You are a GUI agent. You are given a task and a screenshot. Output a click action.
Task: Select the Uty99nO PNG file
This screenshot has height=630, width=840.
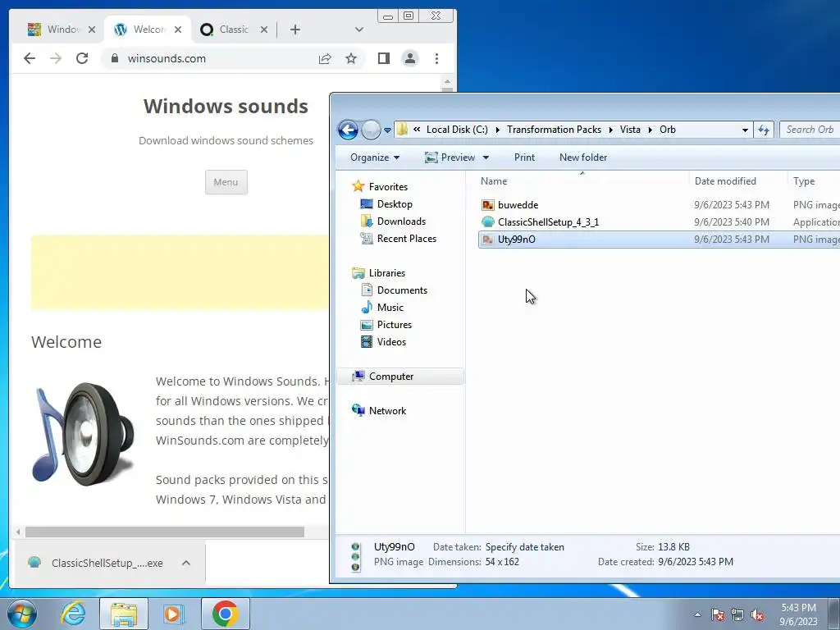tap(659, 240)
